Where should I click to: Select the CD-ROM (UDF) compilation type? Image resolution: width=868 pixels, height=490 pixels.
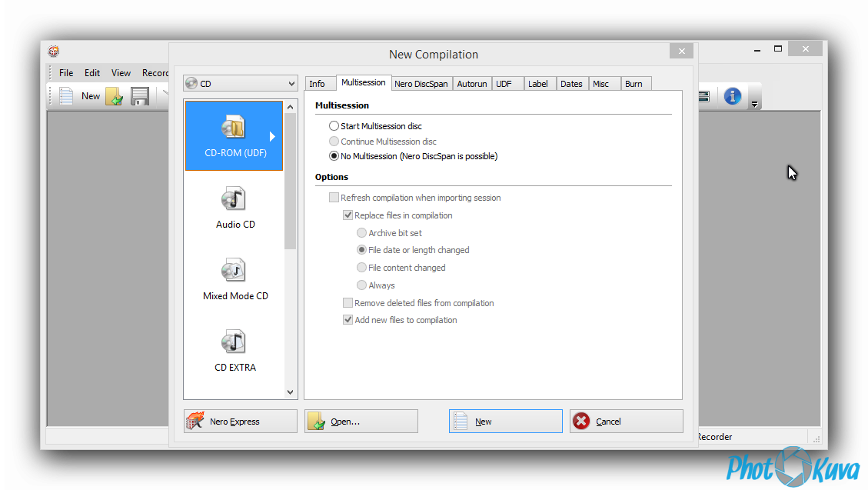click(x=234, y=135)
